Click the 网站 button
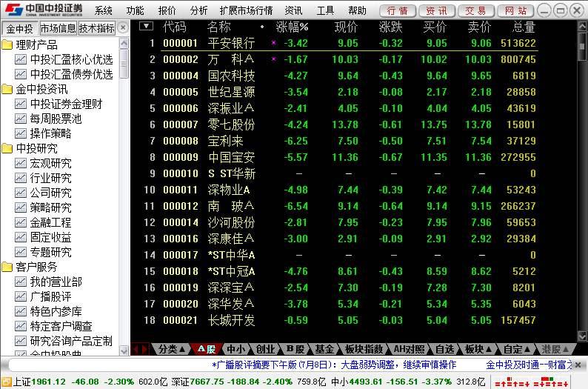 515,11
